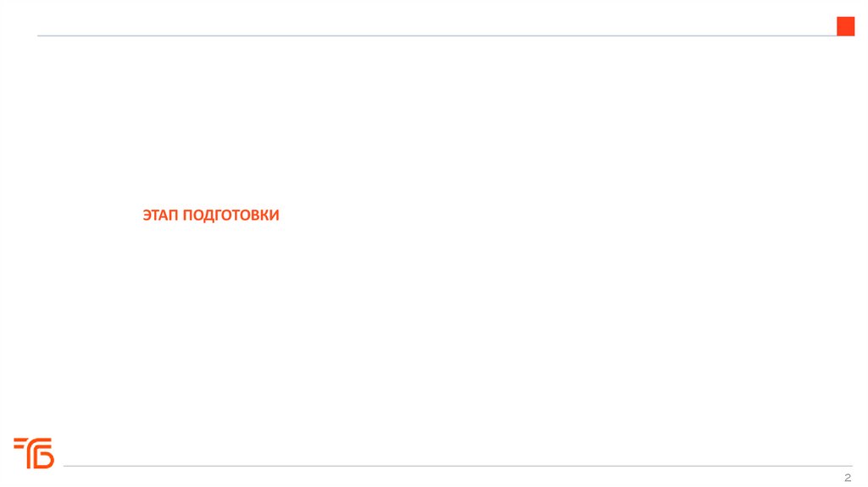Click the final letter И of the heading
The image size is (868, 487).
pos(273,216)
